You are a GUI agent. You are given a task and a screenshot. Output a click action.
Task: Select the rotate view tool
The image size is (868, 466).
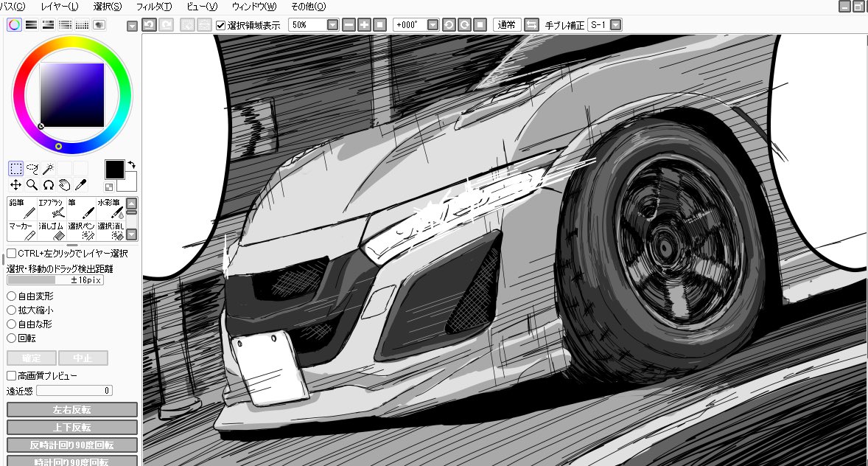point(48,184)
